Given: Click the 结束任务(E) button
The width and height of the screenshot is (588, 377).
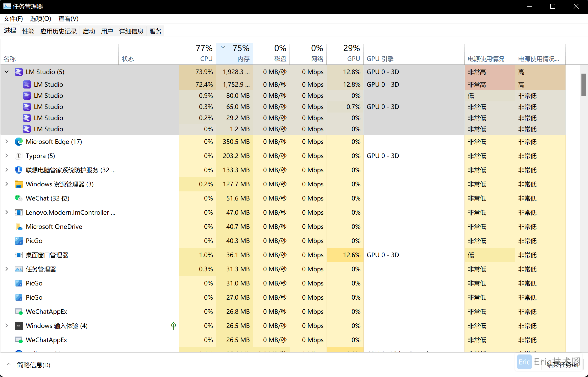Looking at the screenshot, I should click(562, 365).
